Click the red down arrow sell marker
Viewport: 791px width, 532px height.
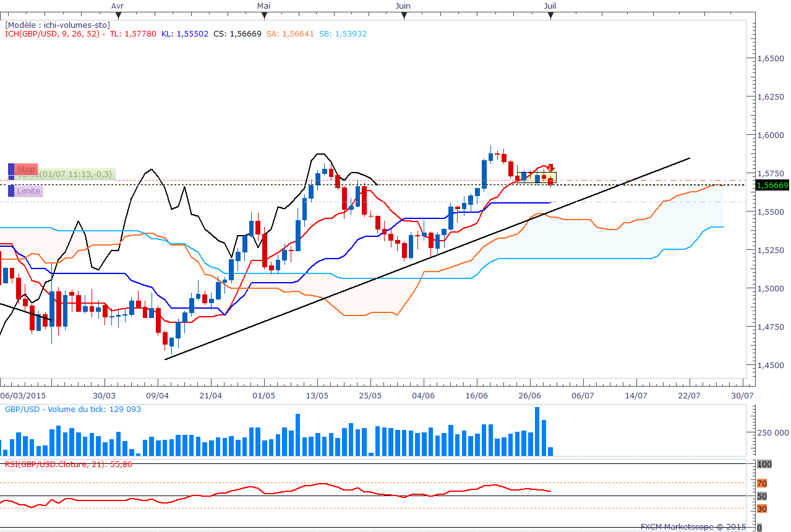point(550,168)
